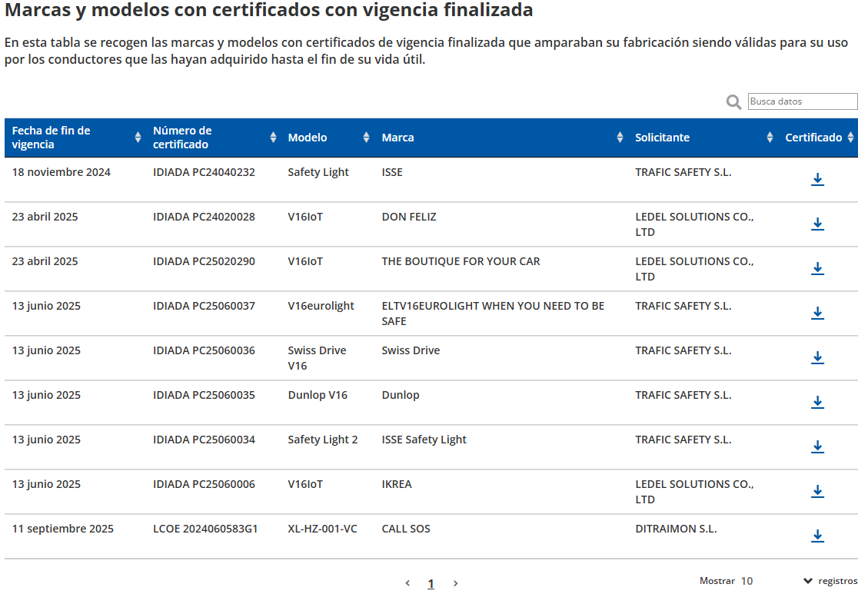Download THE BOUTIQUE FOR YOUR CAR certificate
Screen dimensions: 868x594
click(x=817, y=268)
